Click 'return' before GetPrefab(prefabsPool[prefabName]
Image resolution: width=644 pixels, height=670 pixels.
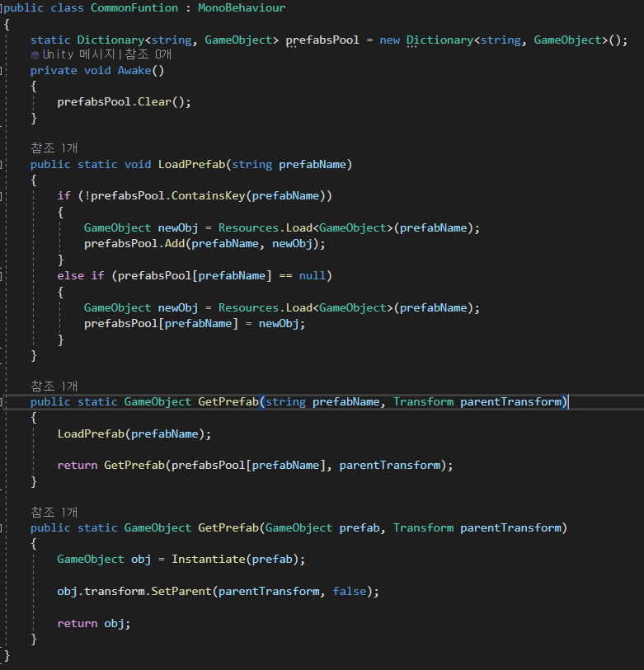[x=78, y=465]
